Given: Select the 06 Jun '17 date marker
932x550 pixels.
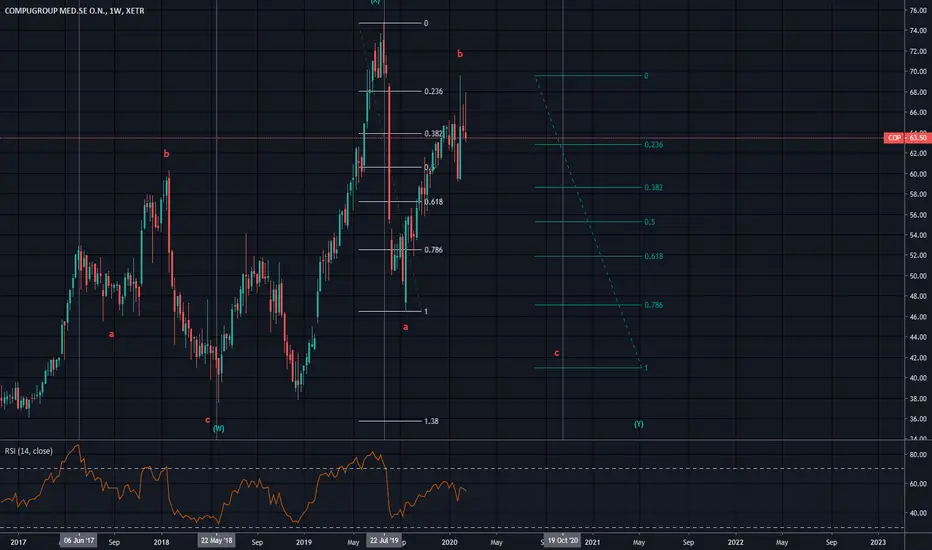Looking at the screenshot, I should pyautogui.click(x=79, y=540).
